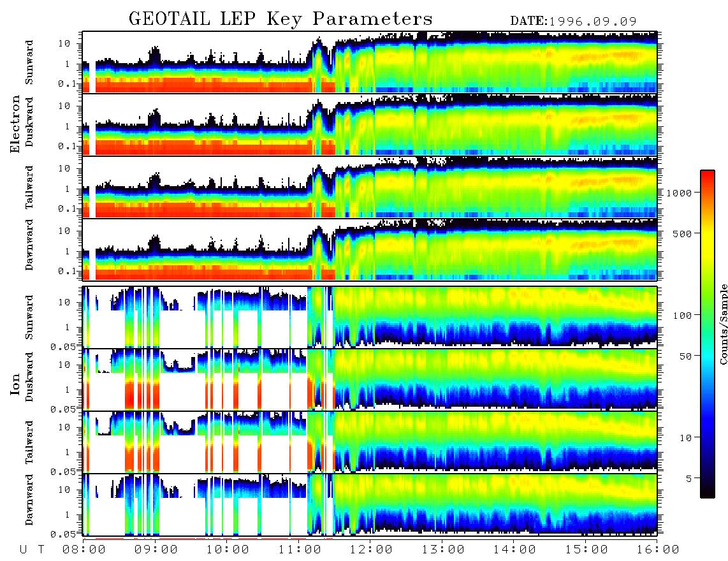The height and width of the screenshot is (561, 728).
Task: Click the '15:00' time tick label
Action: click(586, 550)
